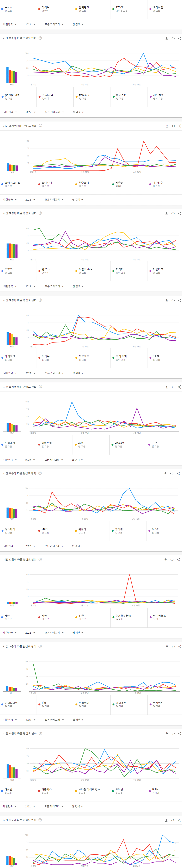The image size is (182, 868).
Task: Open 대한민국 dropdown below the 라잇썸 row
Action: click(10, 807)
